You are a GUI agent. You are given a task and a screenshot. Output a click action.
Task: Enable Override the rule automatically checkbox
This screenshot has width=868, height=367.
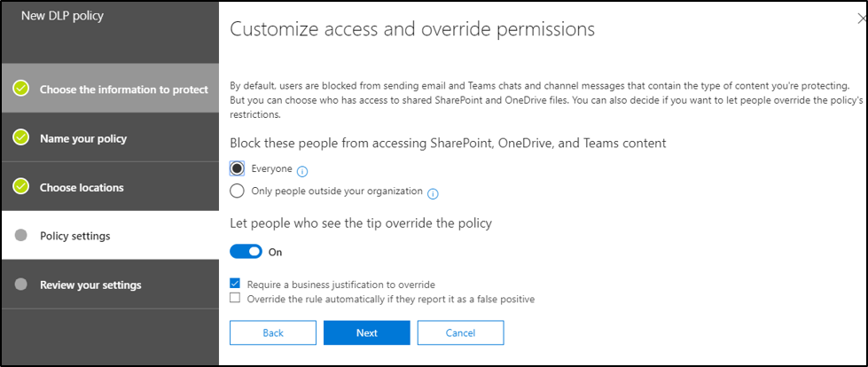(235, 299)
